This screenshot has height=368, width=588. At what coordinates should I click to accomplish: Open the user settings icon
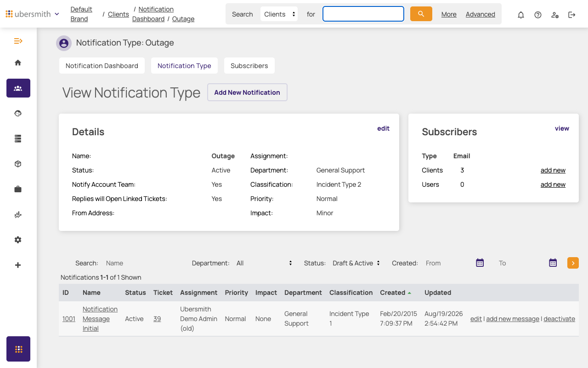(555, 15)
